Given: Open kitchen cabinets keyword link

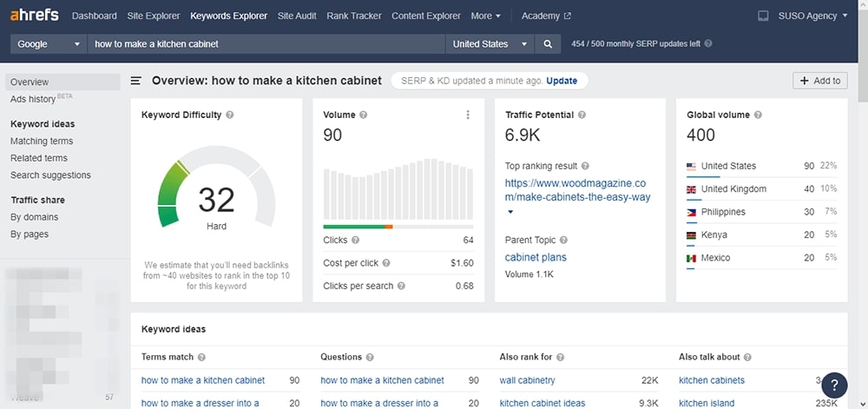Looking at the screenshot, I should point(712,380).
